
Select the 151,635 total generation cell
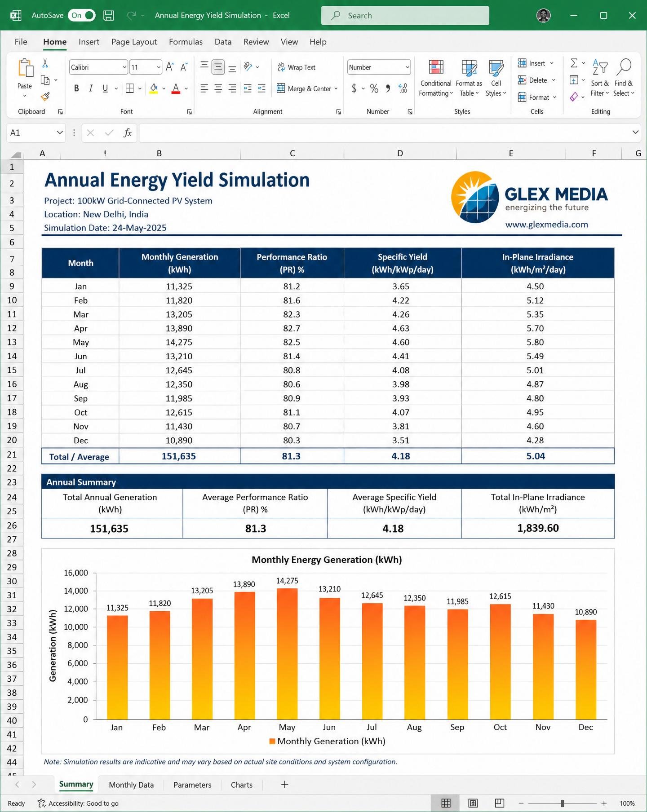pos(179,456)
